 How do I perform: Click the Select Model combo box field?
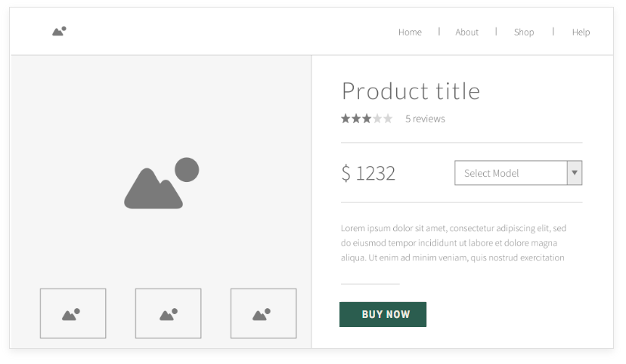click(518, 173)
